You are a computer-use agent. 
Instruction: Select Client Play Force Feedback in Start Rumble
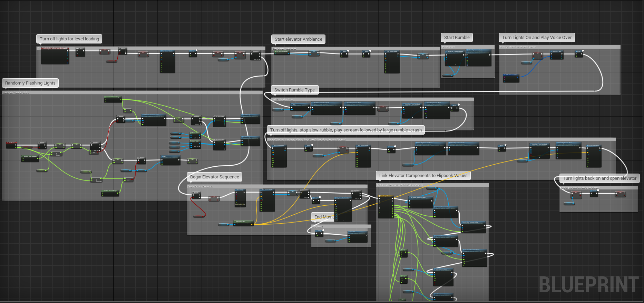pos(455,58)
